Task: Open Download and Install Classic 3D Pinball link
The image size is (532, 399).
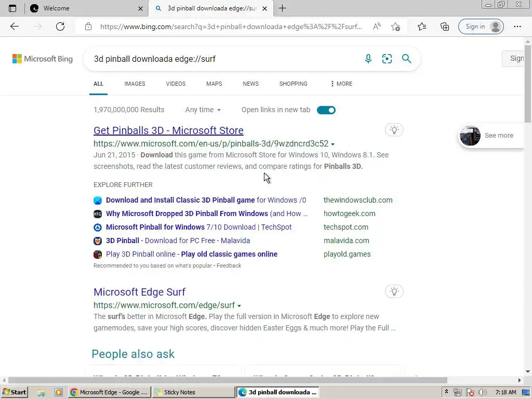Action: [206, 200]
